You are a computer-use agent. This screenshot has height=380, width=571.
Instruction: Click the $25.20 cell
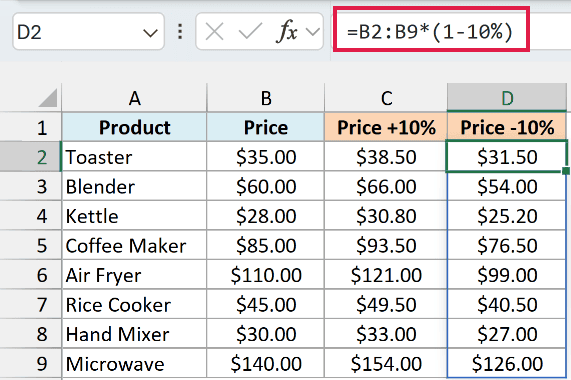(x=507, y=216)
